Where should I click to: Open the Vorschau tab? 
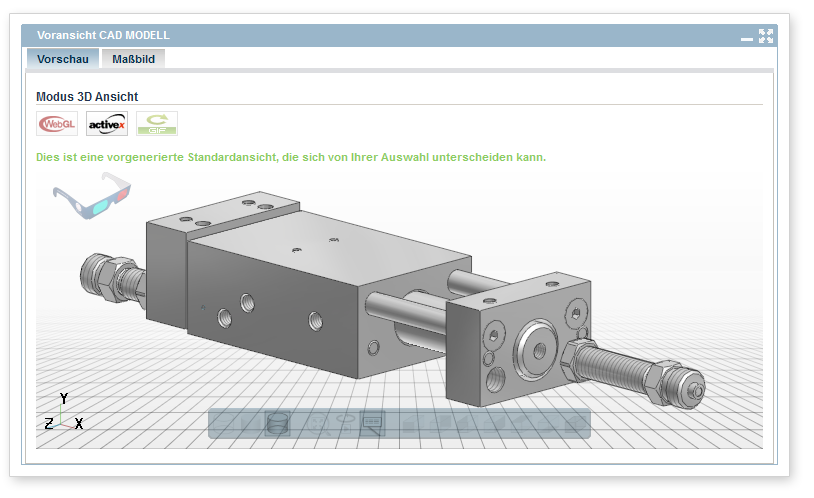(x=63, y=59)
